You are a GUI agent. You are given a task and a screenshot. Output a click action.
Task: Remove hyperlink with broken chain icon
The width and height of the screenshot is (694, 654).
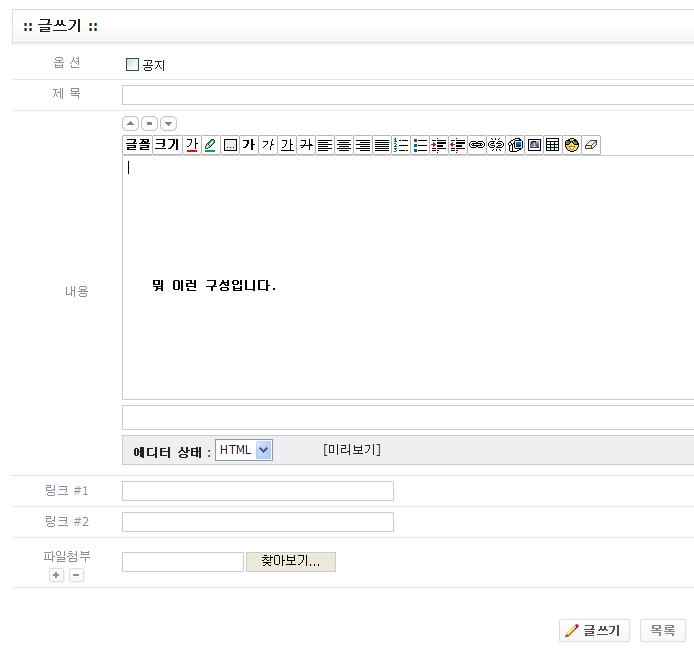pos(496,145)
